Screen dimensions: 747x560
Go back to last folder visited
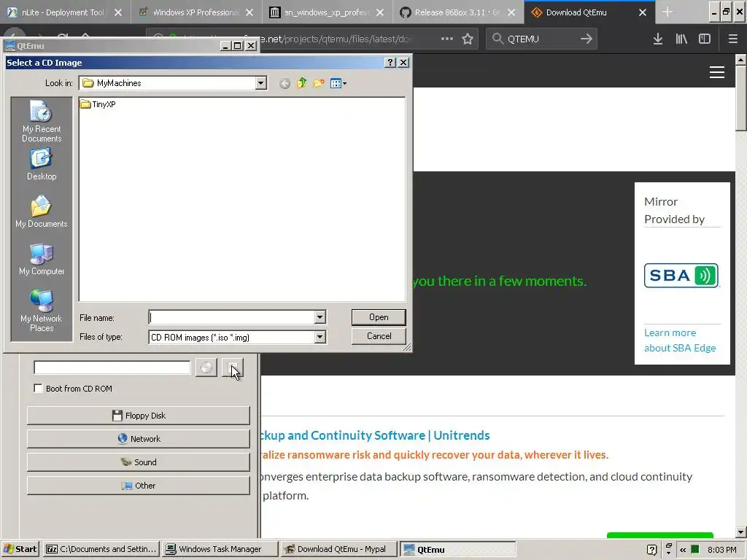(285, 83)
